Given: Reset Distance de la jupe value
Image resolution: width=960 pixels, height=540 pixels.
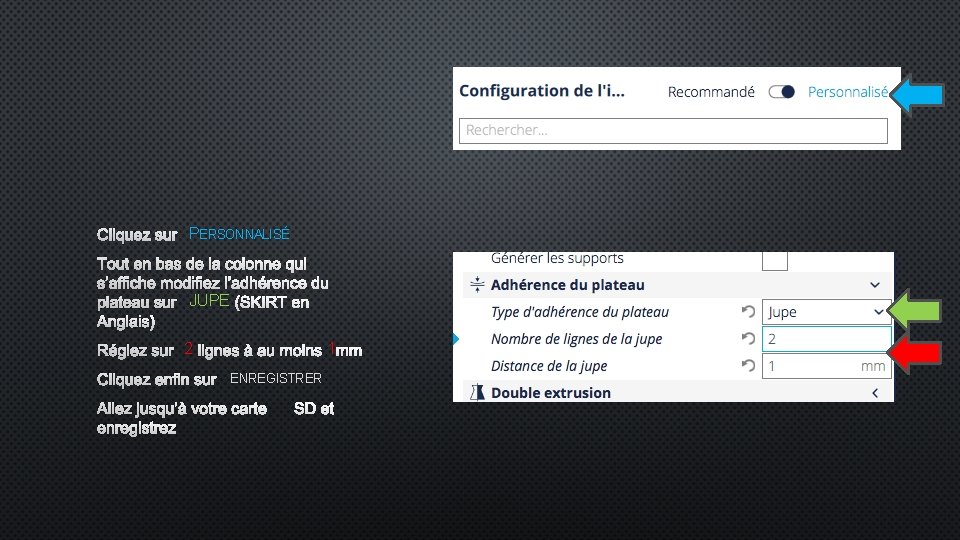Looking at the screenshot, I should coord(748,366).
